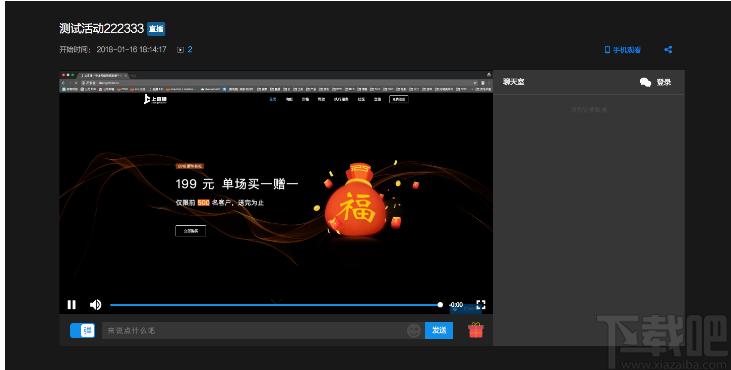
Task: Open the red gift box icon
Action: pos(476,330)
